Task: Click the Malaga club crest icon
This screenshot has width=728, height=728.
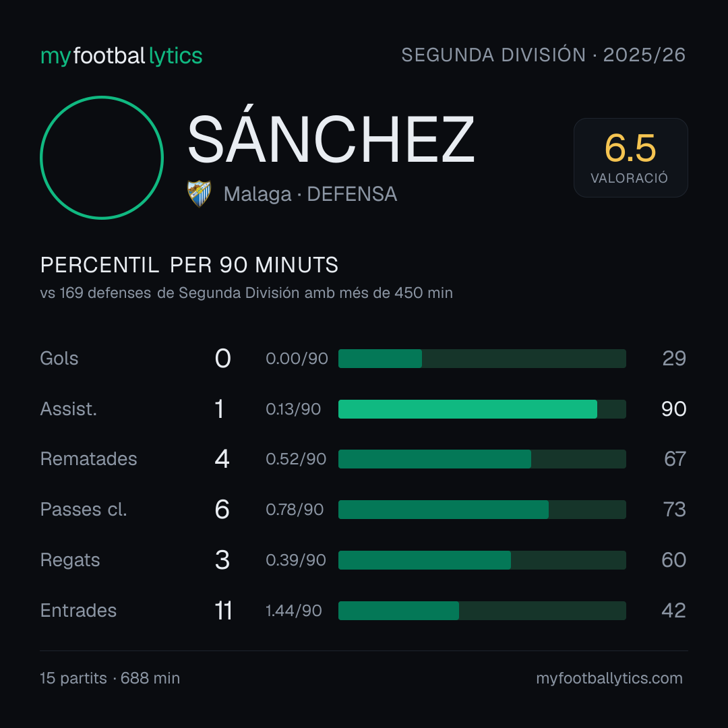Action: pyautogui.click(x=199, y=193)
